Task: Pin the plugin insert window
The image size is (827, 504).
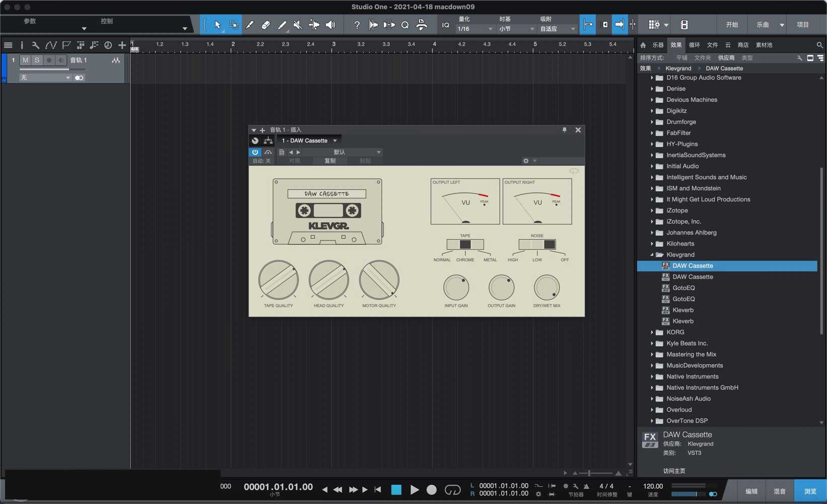Action: [565, 130]
